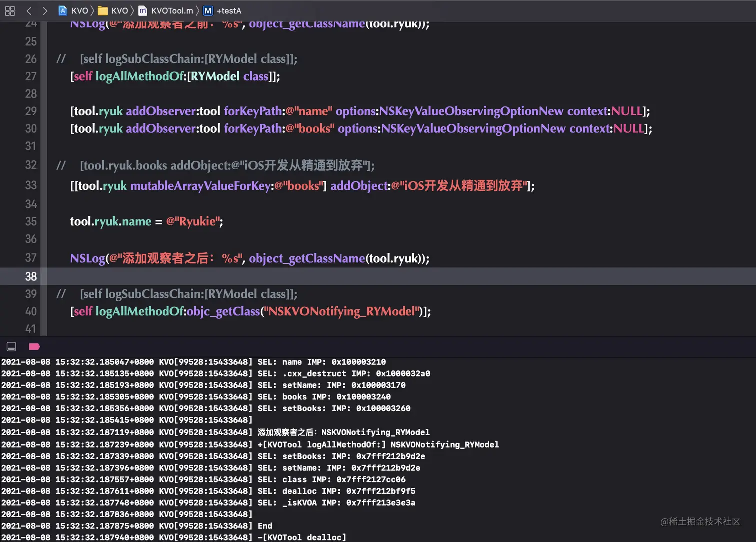Hide the debug area panel
Image resolution: width=756 pixels, height=542 pixels.
pyautogui.click(x=11, y=346)
